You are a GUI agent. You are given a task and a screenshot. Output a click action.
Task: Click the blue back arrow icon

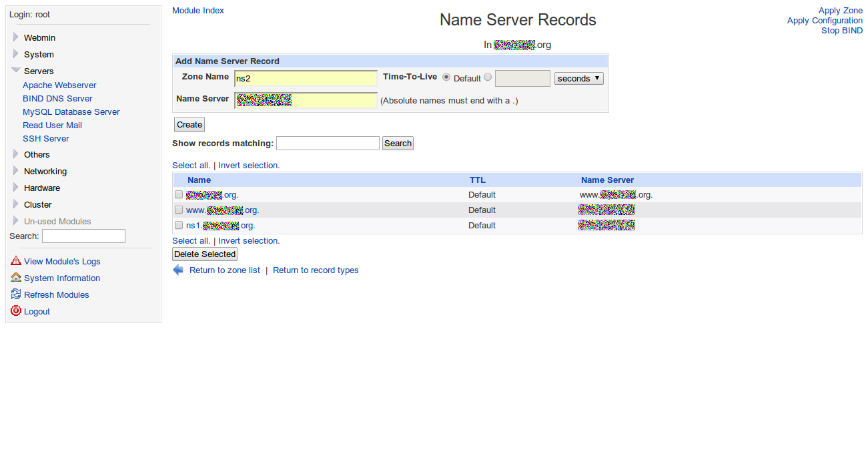click(x=178, y=270)
